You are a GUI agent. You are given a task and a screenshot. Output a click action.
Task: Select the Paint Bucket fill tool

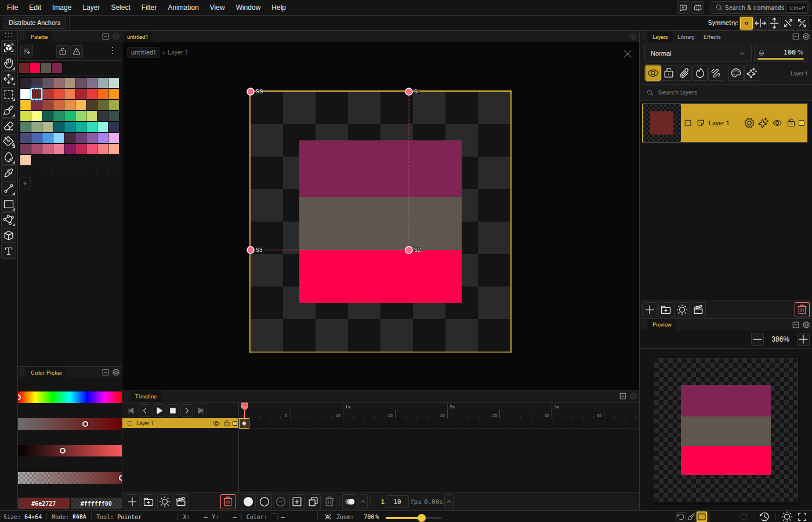pyautogui.click(x=9, y=142)
